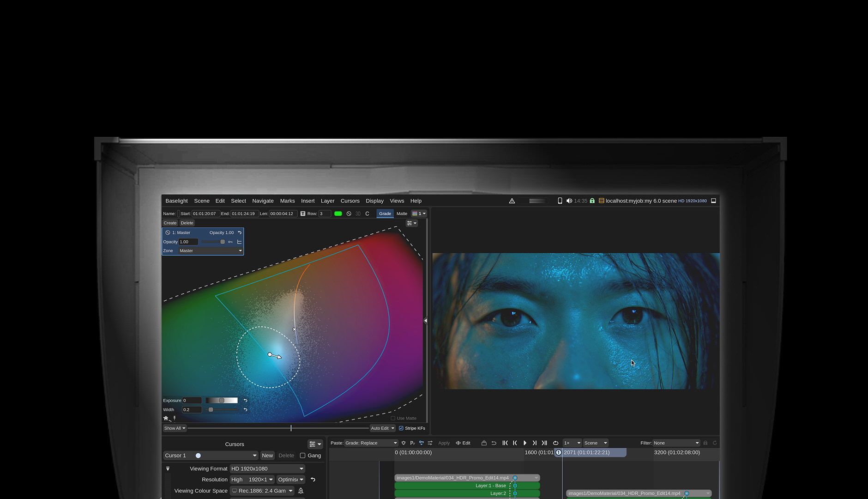Image resolution: width=868 pixels, height=499 pixels.
Task: Open the Scene menu
Action: click(202, 201)
